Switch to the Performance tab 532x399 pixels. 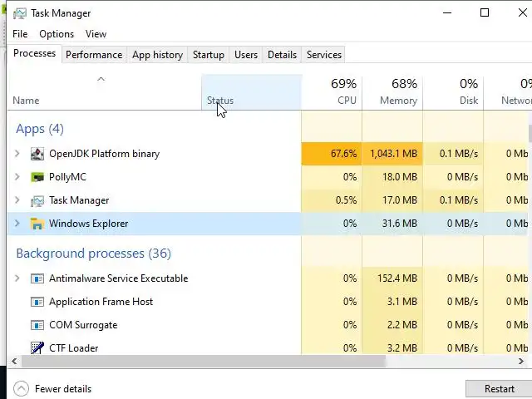[x=94, y=55]
